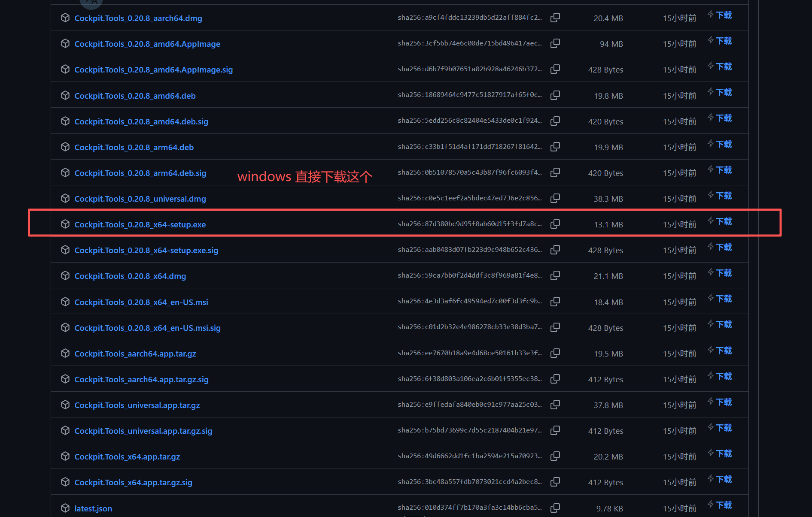This screenshot has width=812, height=517.
Task: Open Cockpit.Tools_aarch64.app.tar.gz.sig link
Action: [x=142, y=379]
